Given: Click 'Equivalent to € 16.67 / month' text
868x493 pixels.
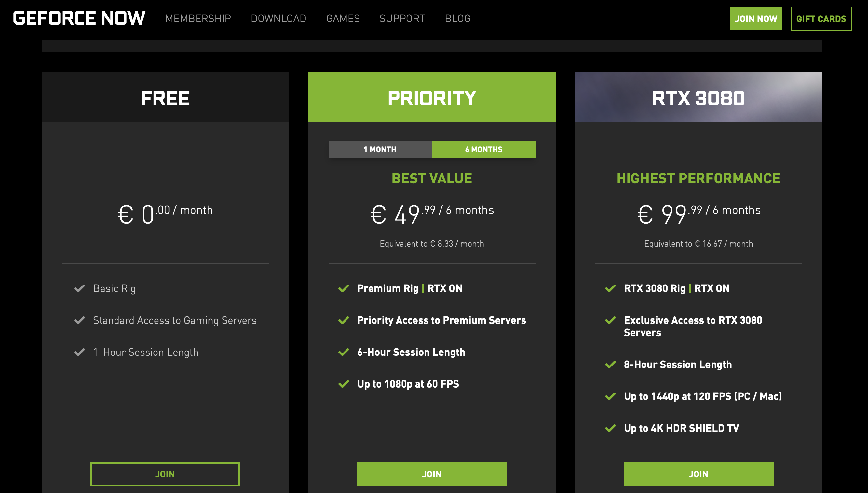Looking at the screenshot, I should tap(698, 244).
